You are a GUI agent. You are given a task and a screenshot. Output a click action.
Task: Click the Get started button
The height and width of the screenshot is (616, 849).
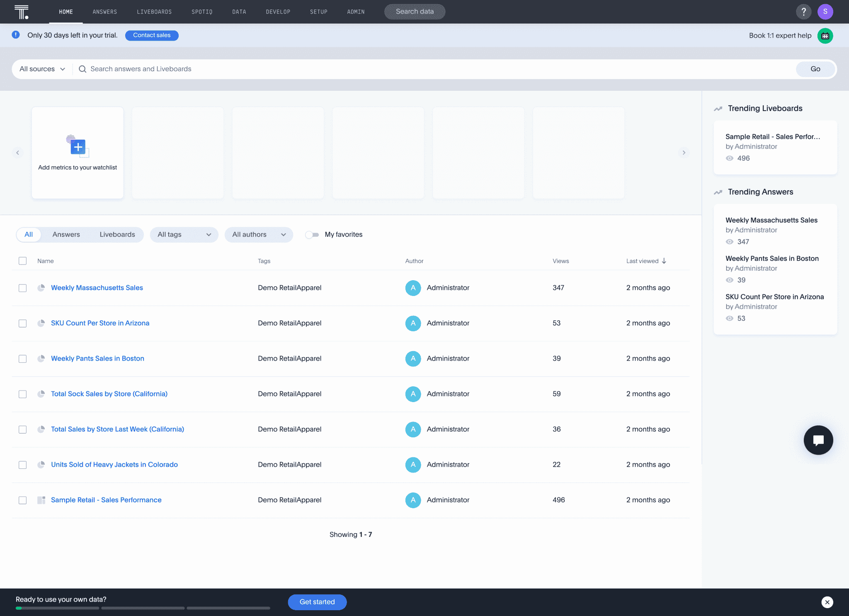click(x=317, y=601)
